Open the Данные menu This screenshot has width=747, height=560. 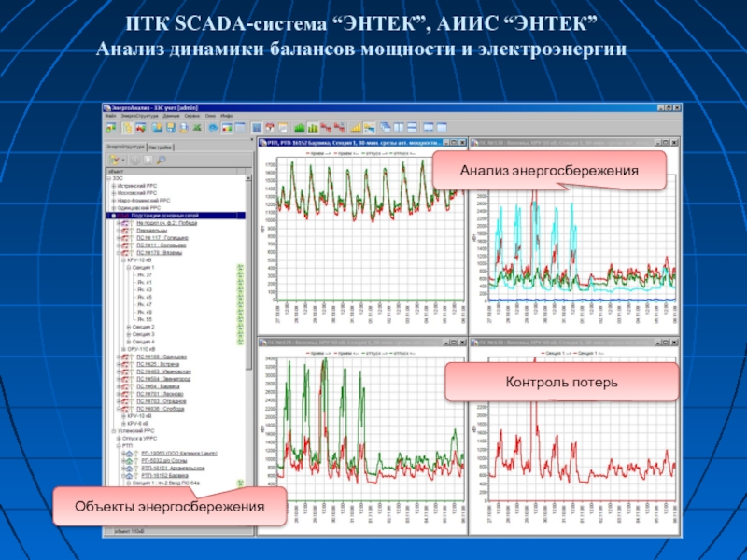(x=171, y=116)
